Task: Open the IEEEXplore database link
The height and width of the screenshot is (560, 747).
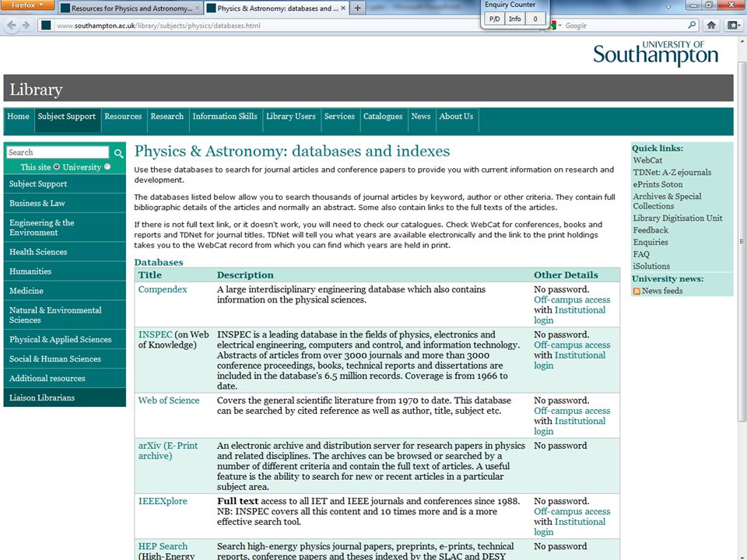Action: [x=163, y=502]
